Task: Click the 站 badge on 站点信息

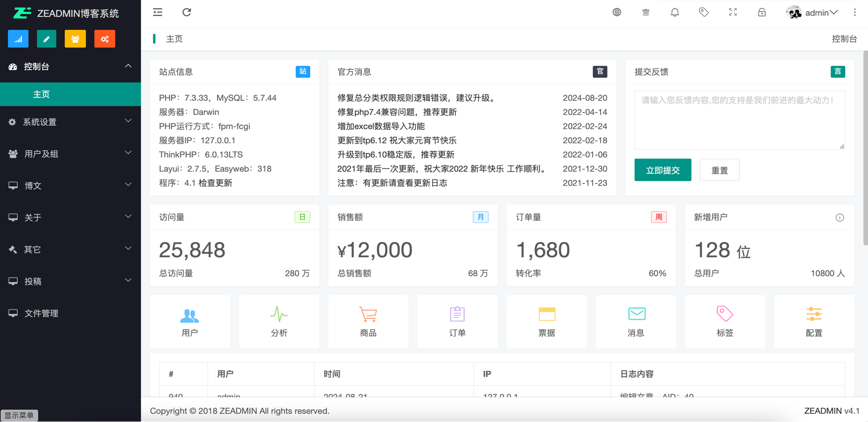Action: pos(303,72)
